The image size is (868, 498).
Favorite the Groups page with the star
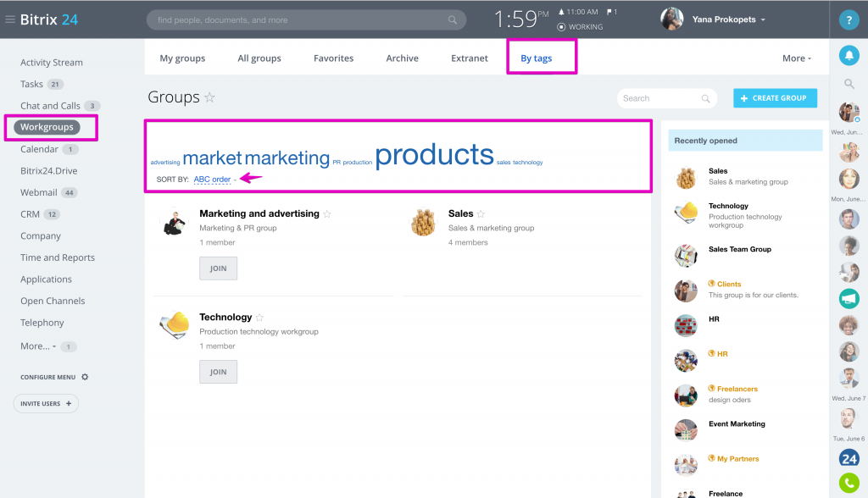(x=209, y=97)
